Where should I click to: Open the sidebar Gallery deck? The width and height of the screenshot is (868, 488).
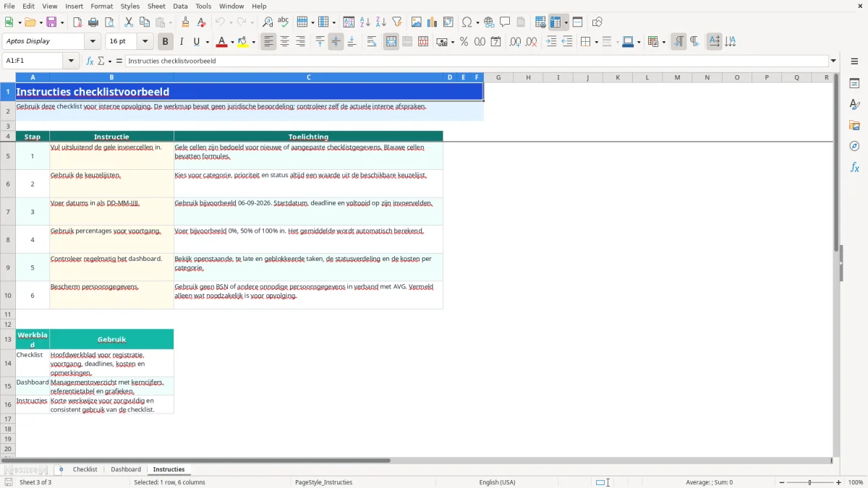pos(854,125)
